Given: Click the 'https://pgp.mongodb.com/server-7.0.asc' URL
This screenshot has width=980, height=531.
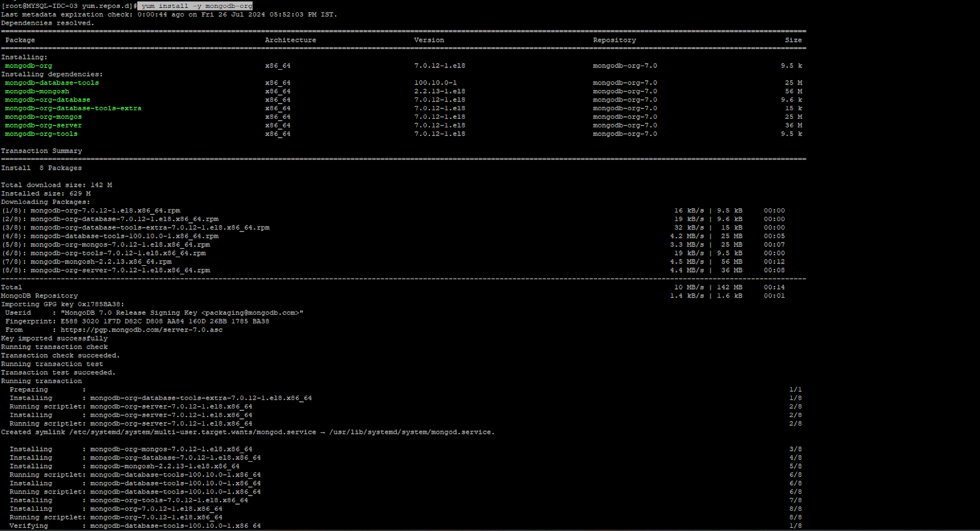Looking at the screenshot, I should 141,330.
